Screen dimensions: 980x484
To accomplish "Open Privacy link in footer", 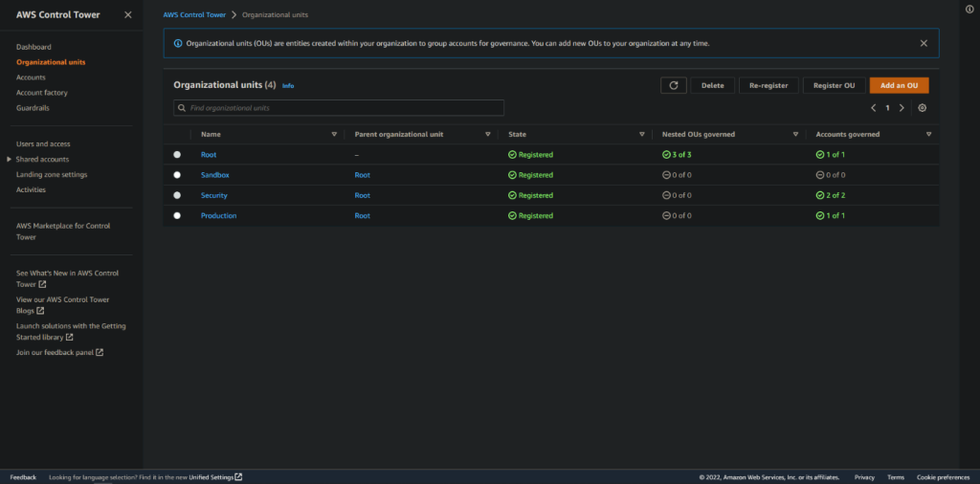I will click(x=864, y=477).
